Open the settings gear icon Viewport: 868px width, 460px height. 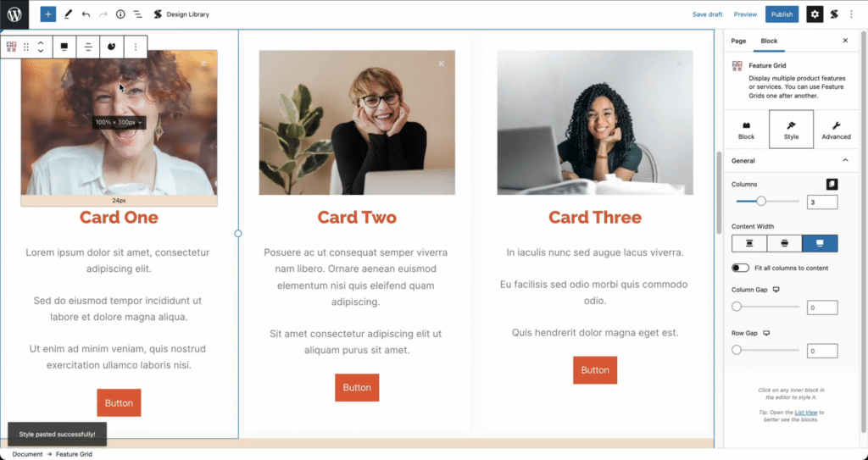click(x=815, y=14)
